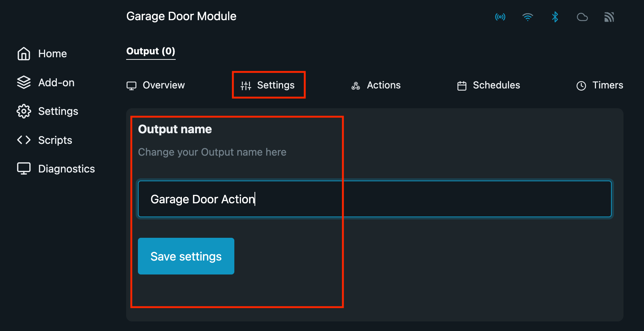Click the access point broadcast status icon

tap(500, 17)
